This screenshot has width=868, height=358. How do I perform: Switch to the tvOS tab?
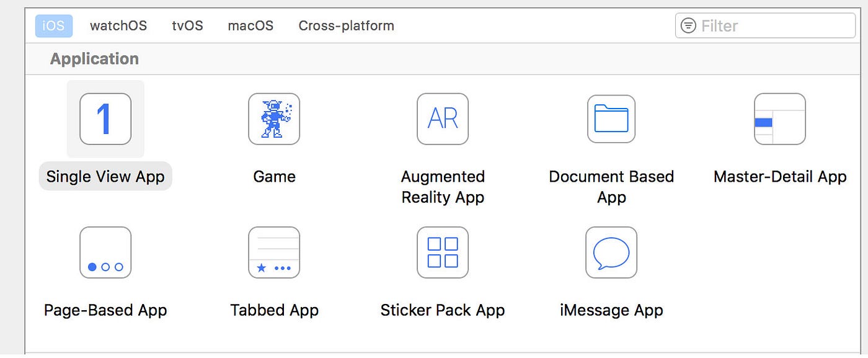coord(187,25)
